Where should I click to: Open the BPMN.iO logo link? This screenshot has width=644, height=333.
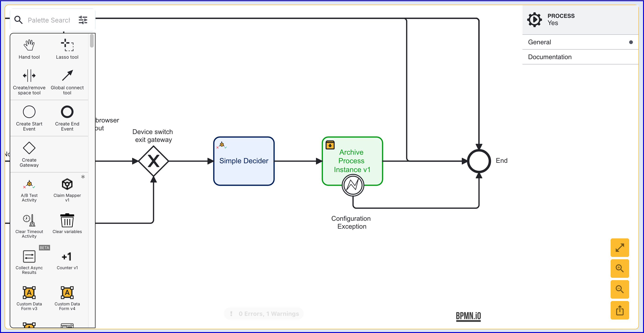click(x=468, y=316)
